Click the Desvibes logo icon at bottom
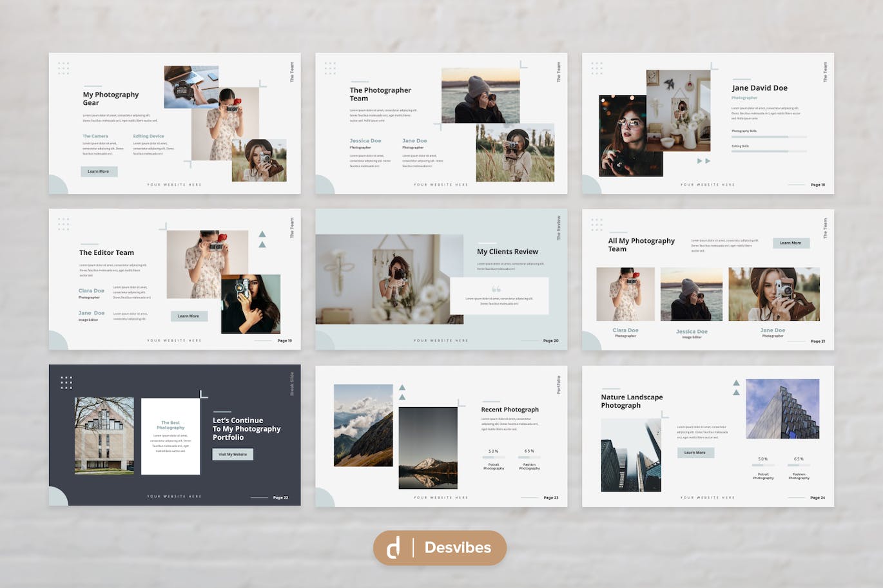 point(393,547)
